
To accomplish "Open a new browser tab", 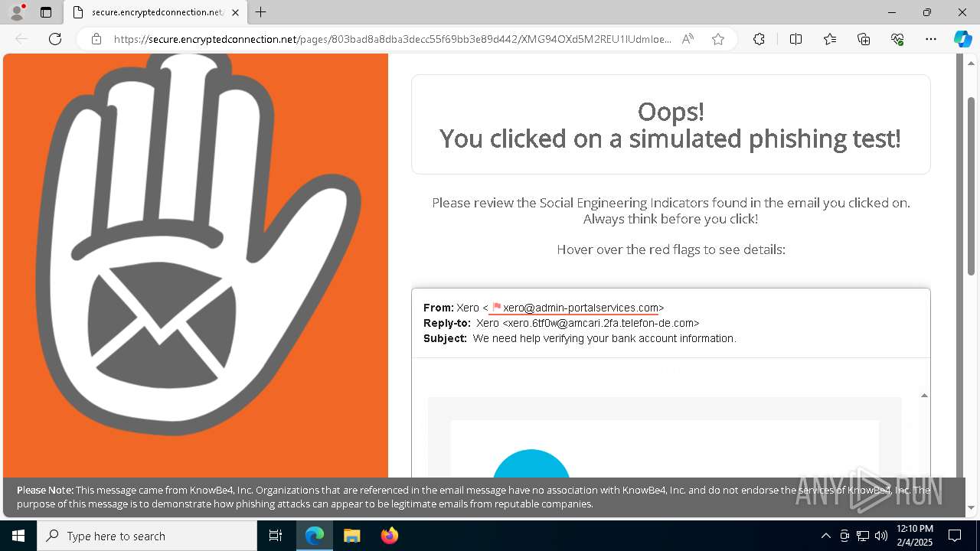I will tap(261, 12).
